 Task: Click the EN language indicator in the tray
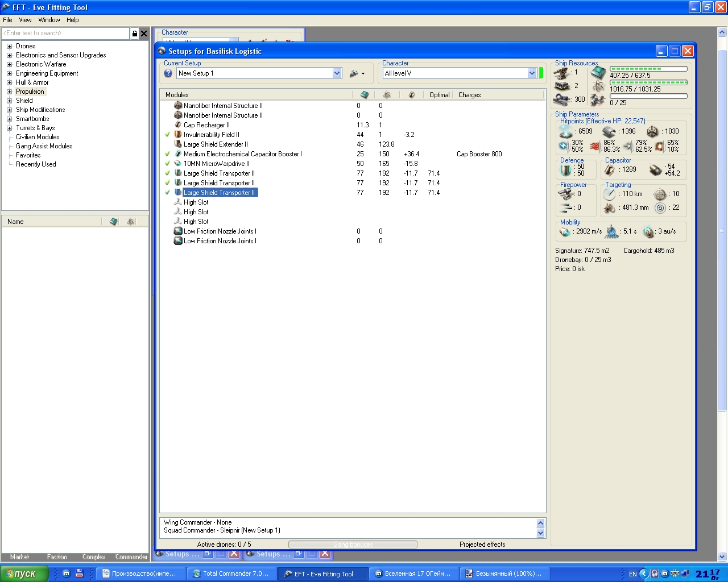coord(632,574)
